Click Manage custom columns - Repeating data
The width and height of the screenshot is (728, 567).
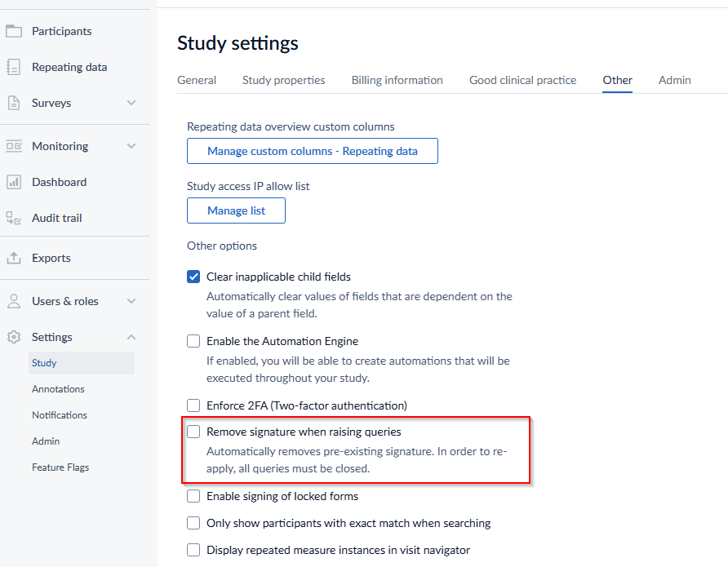click(x=313, y=151)
